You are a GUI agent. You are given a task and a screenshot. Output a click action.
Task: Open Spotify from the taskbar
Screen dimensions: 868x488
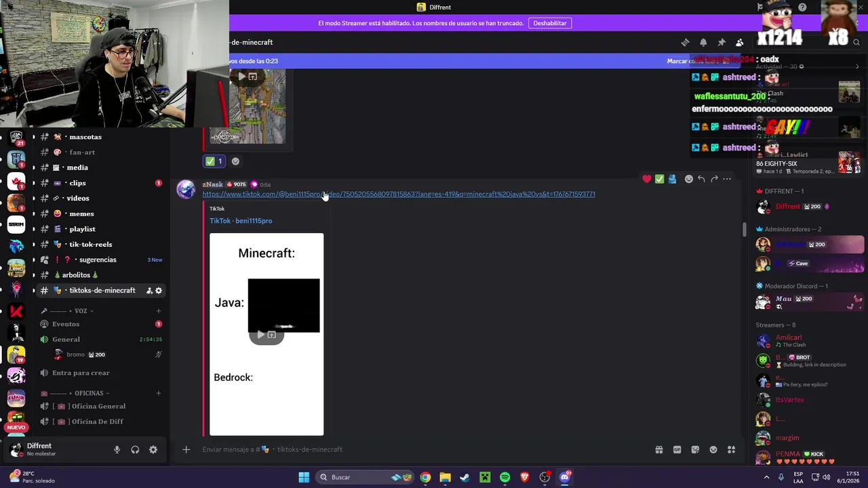pos(505,477)
